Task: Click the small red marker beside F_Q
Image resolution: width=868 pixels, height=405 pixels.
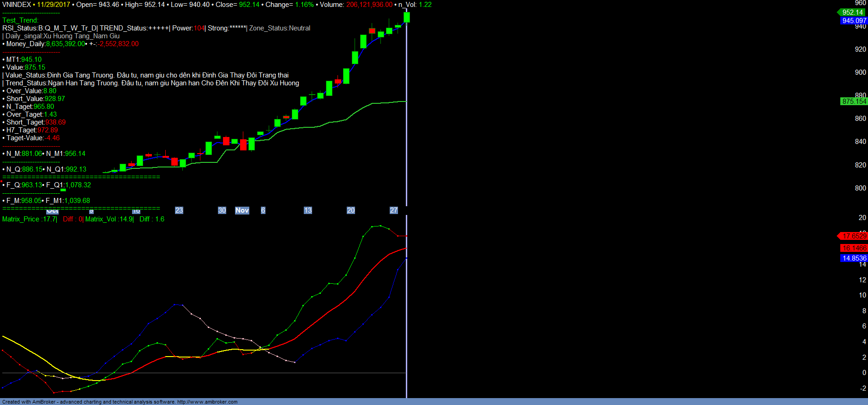Action: (x=1, y=182)
